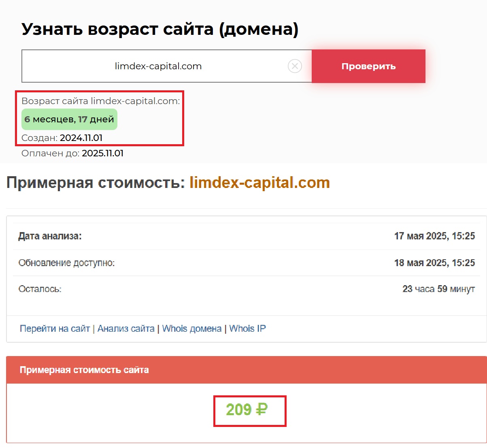
Task: Click the orange limdex-capital.com heading
Action: coord(259,183)
